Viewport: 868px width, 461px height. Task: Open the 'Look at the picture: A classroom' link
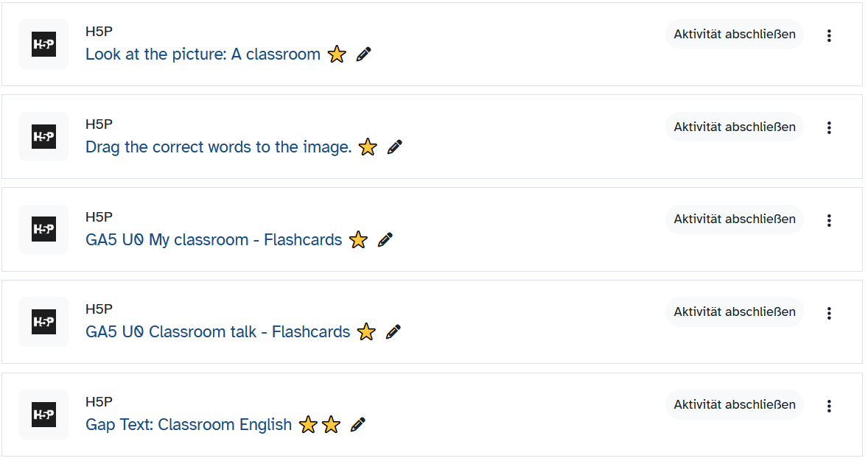pyautogui.click(x=203, y=54)
